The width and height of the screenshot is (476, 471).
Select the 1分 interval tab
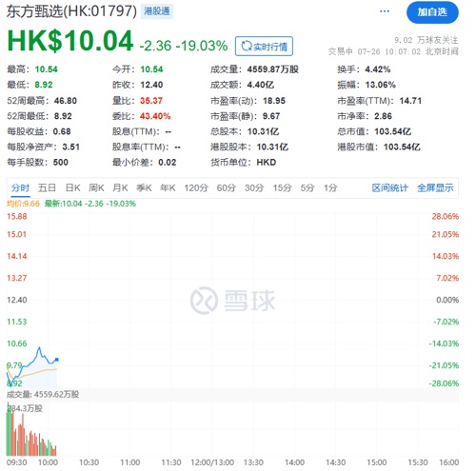330,188
